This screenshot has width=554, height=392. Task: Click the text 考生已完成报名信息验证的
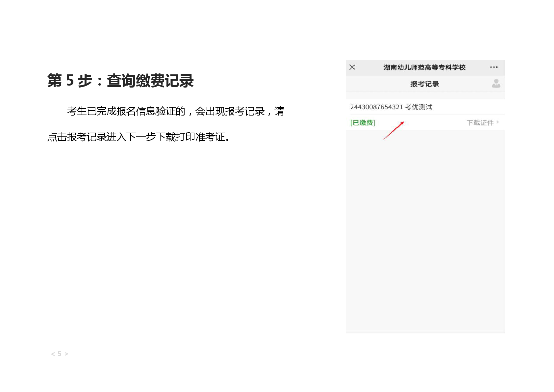126,111
